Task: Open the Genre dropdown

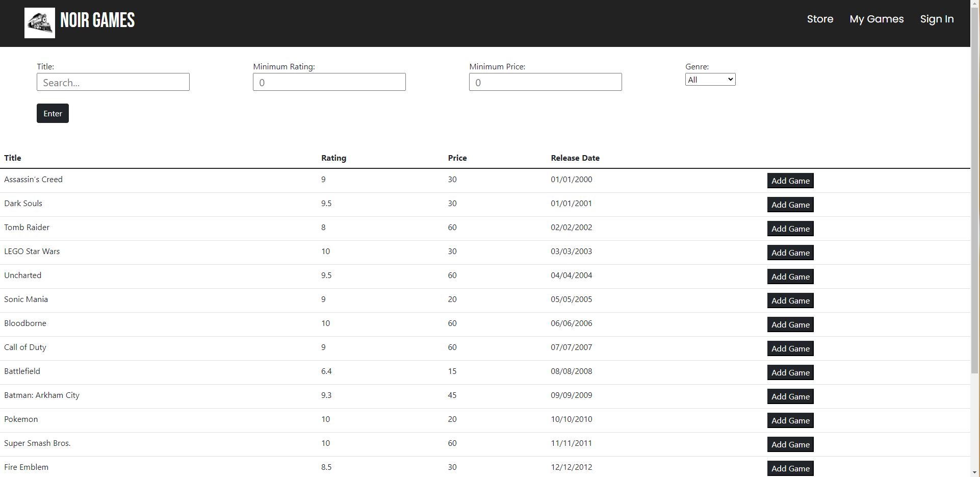Action: (x=710, y=80)
